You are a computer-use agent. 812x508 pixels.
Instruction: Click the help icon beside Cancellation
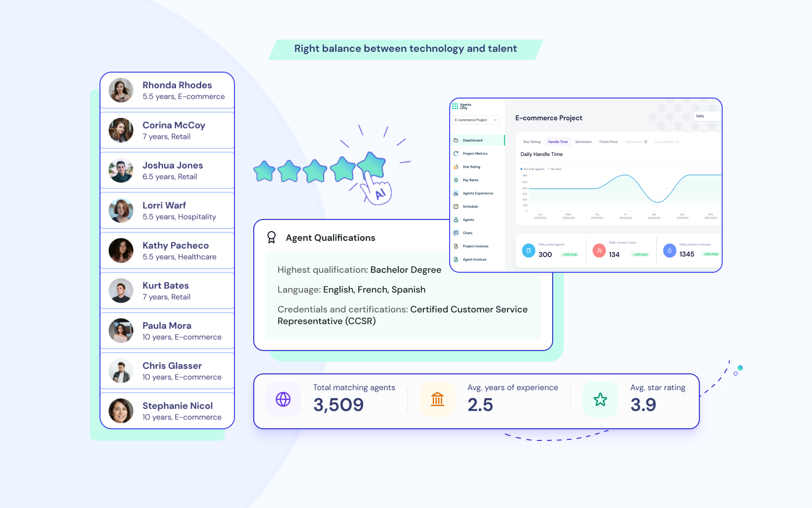(678, 142)
